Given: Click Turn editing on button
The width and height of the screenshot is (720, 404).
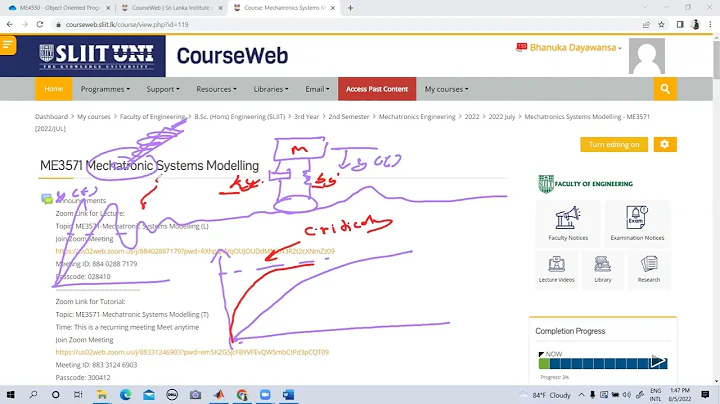Looking at the screenshot, I should pyautogui.click(x=614, y=144).
